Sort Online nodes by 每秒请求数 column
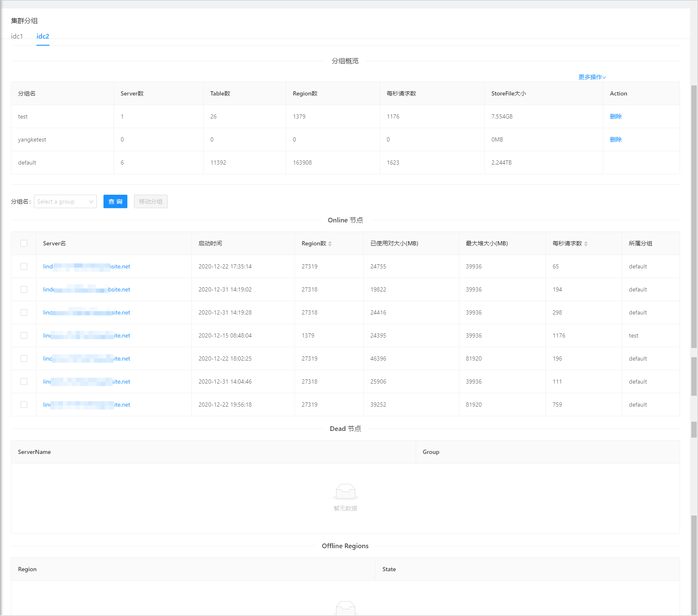Viewport: 698px width, 616px height. [586, 243]
